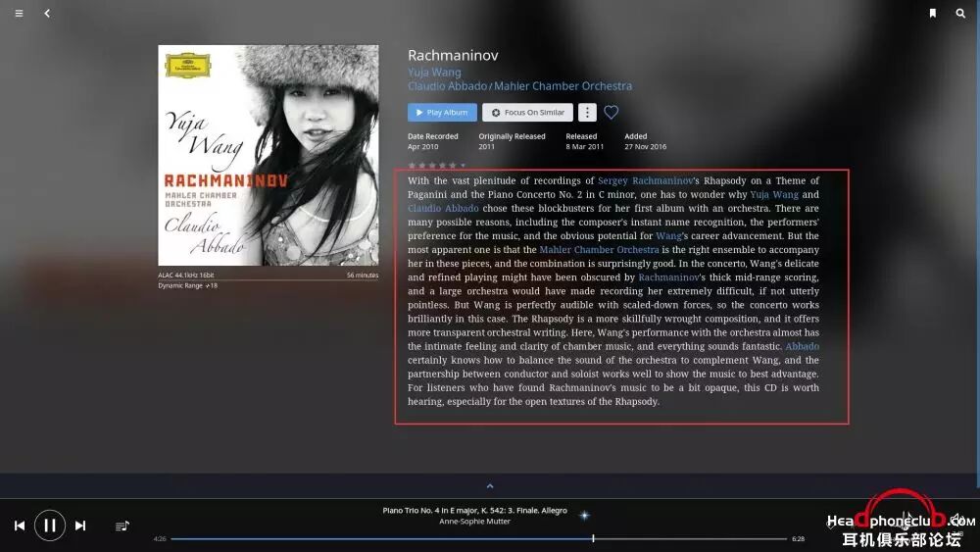Set the album star rating

(432, 165)
